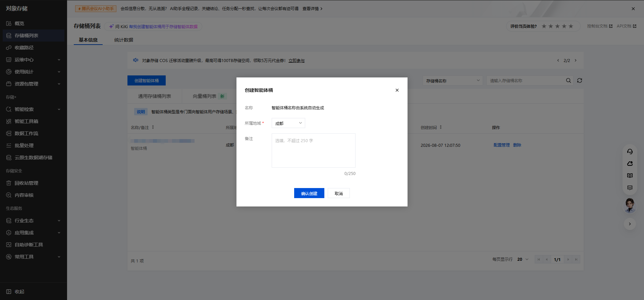Click the 内容审核 icon in sidebar

coord(9,195)
